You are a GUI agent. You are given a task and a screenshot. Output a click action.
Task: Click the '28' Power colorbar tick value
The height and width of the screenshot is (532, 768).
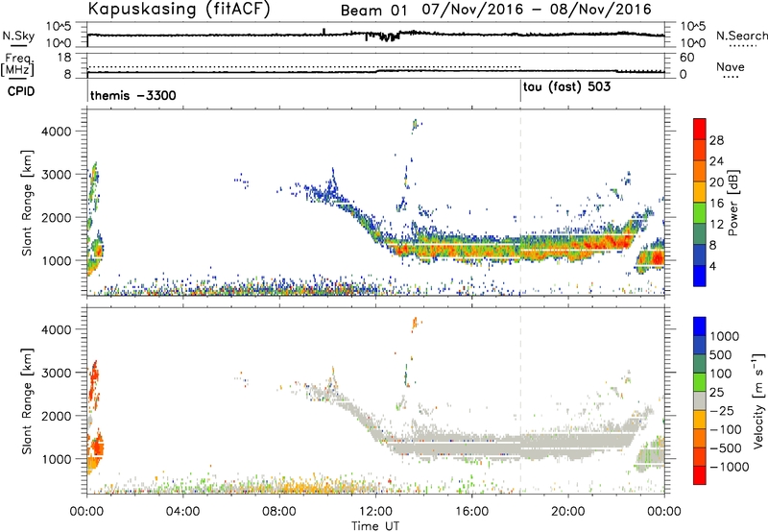tap(716, 140)
